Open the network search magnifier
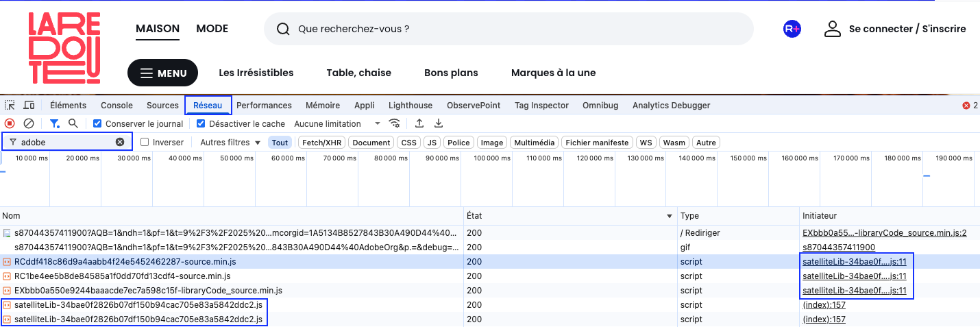Viewport: 980px width, 327px height. (73, 124)
